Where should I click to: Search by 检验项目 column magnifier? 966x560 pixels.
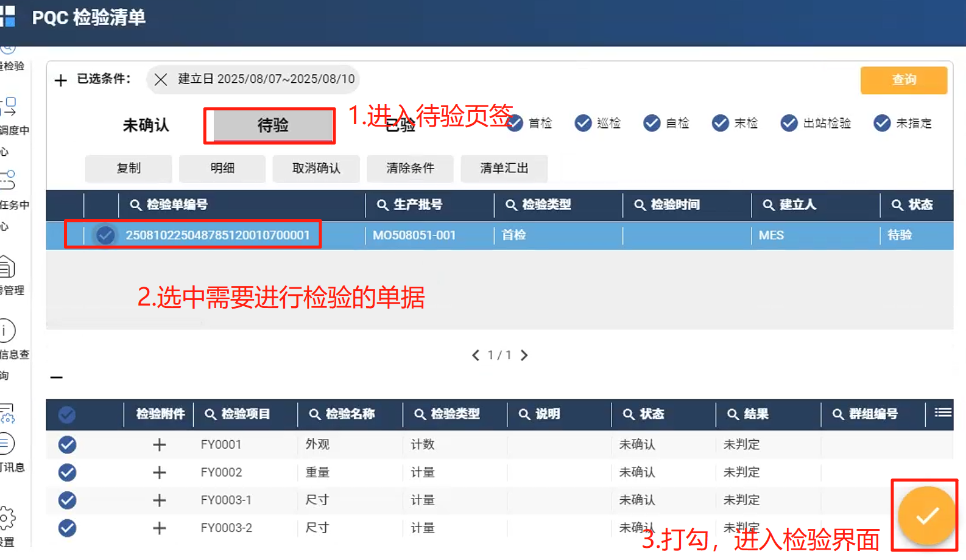(211, 415)
